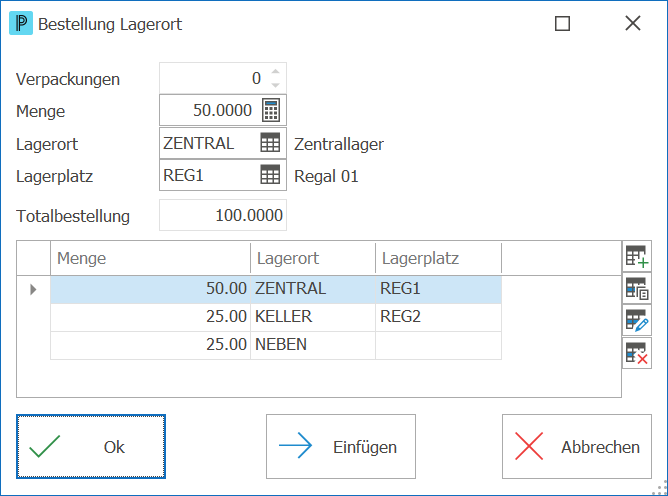Image resolution: width=668 pixels, height=496 pixels.
Task: Click the Zentrallager description text
Action: click(x=339, y=144)
